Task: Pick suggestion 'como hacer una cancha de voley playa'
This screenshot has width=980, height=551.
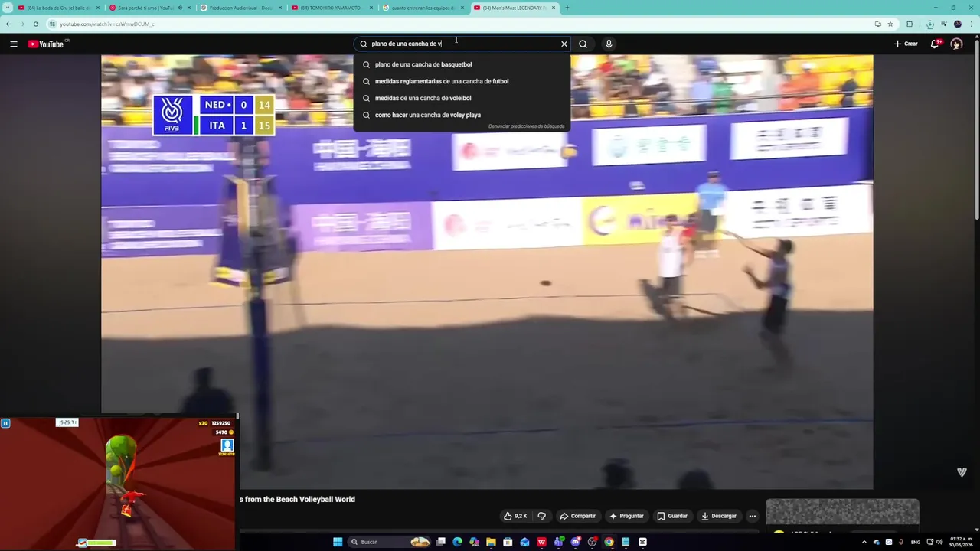Action: (462, 115)
